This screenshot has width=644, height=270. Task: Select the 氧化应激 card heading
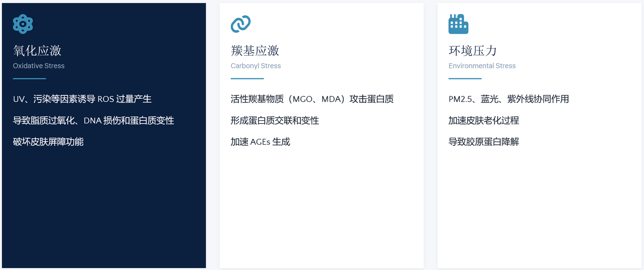click(x=37, y=51)
